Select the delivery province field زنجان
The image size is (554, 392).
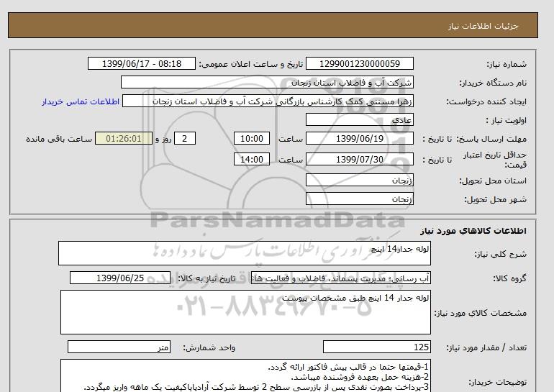coord(359,180)
